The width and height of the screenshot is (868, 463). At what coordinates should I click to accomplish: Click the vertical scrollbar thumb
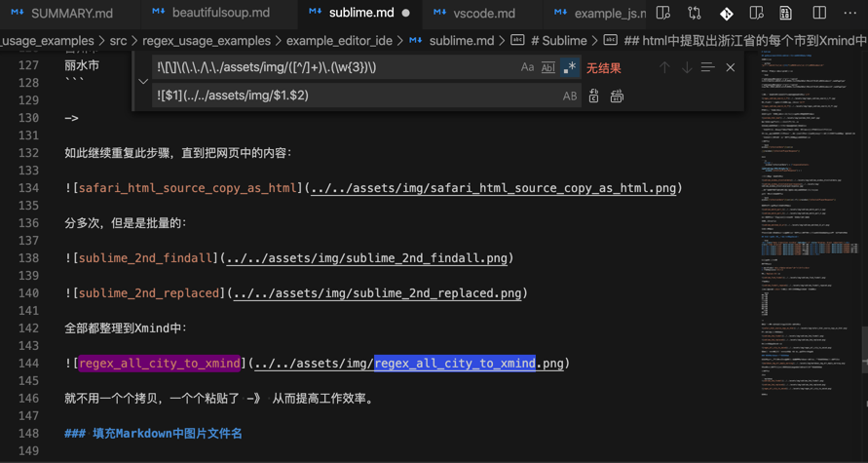[x=863, y=349]
